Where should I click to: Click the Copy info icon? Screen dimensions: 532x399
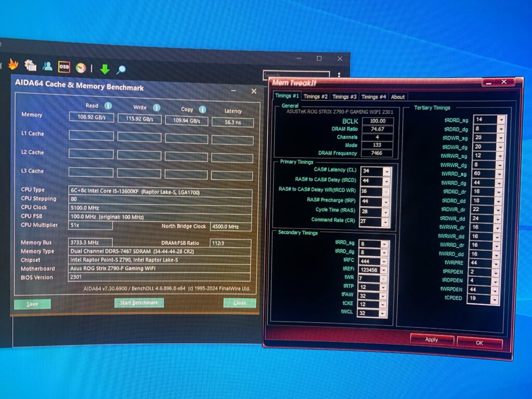click(x=203, y=109)
